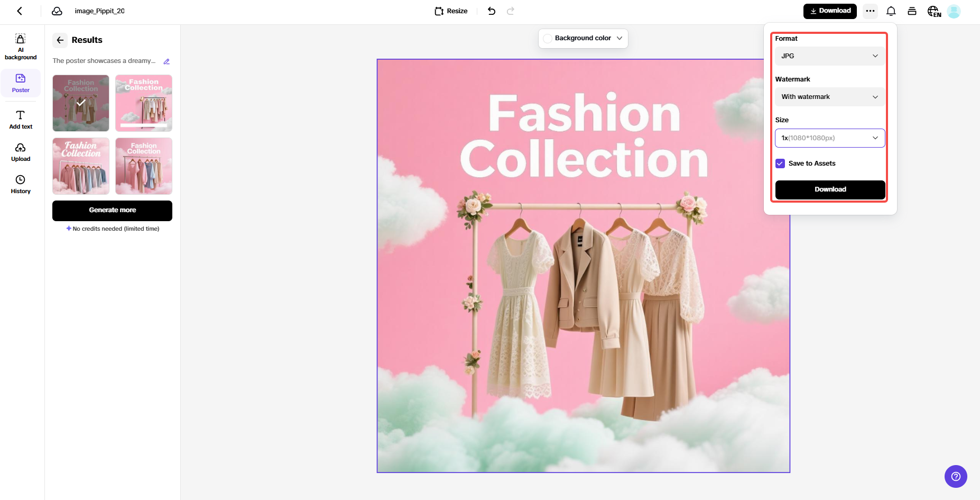Undo the last action
980x500 pixels.
(492, 11)
